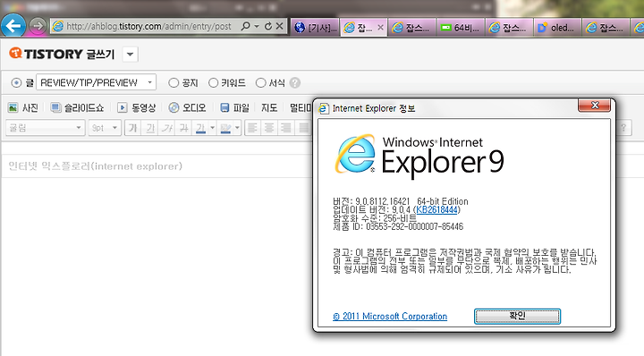This screenshot has width=644, height=356.
Task: Switch to the oled browser tab
Action: tap(557, 28)
